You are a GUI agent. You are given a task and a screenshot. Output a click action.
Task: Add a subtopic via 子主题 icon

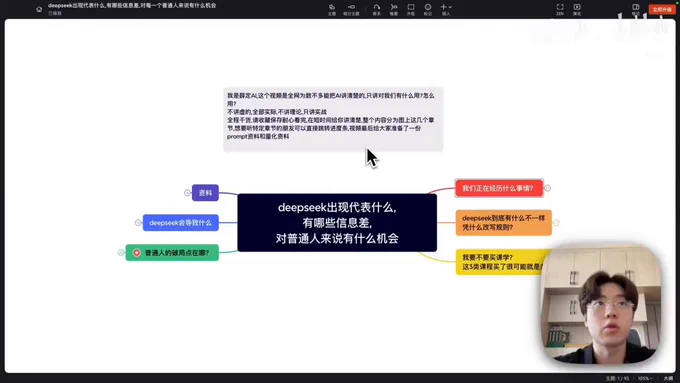pyautogui.click(x=351, y=9)
